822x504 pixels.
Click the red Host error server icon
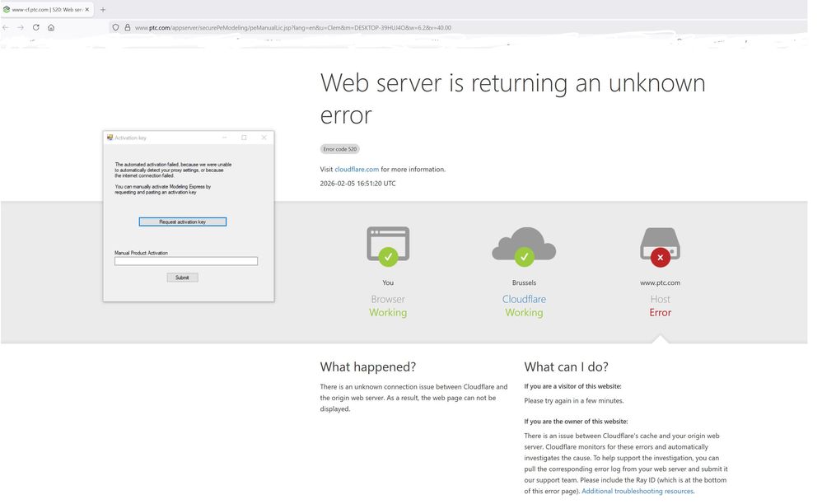[660, 246]
